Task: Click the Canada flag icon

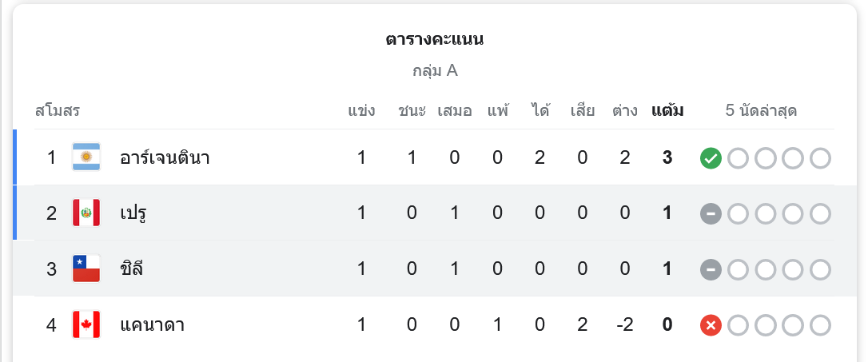Action: (x=86, y=325)
